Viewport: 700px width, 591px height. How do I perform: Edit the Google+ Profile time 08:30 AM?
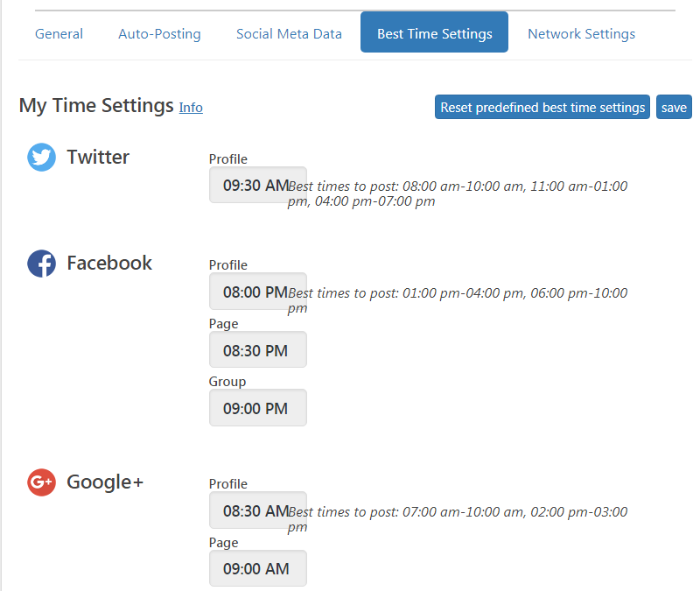(257, 510)
